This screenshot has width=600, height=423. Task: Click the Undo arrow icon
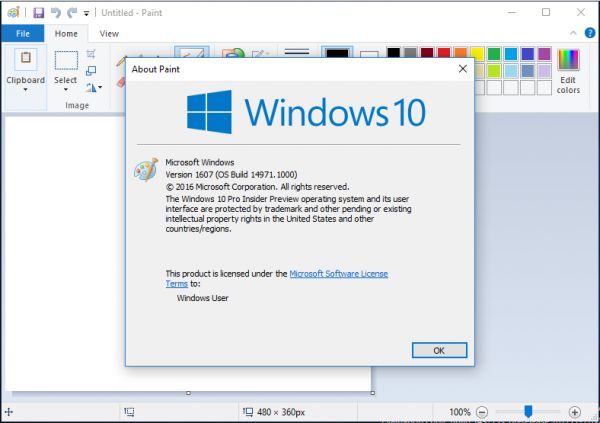click(56, 13)
